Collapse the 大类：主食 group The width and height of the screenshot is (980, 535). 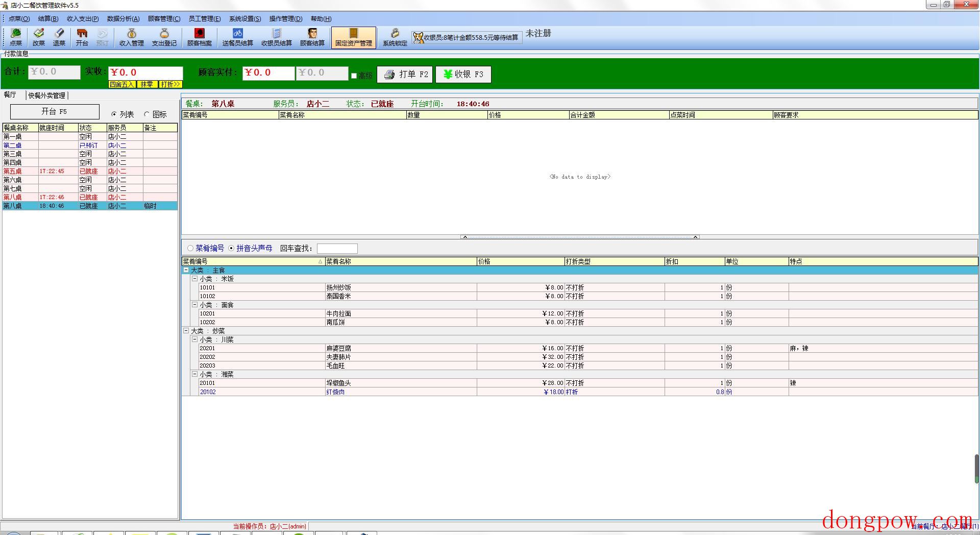186,270
